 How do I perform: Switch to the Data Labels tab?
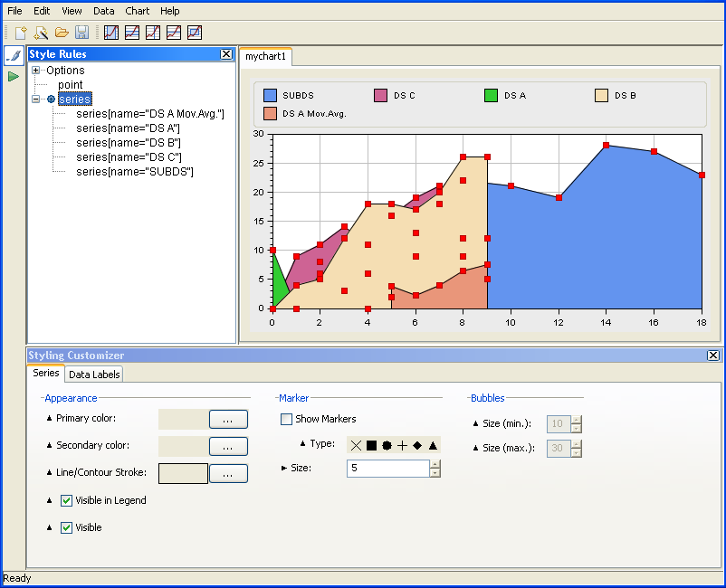(94, 374)
